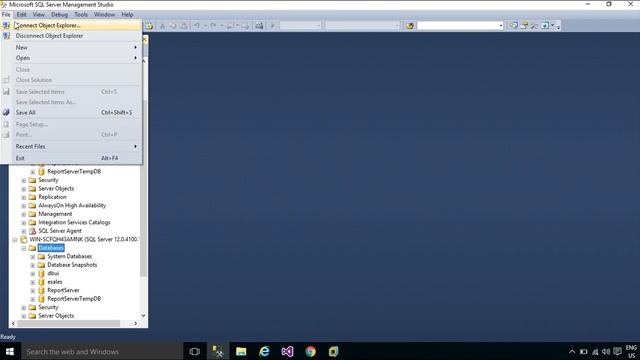Viewport: 640px width, 360px height.
Task: Open the New submenu
Action: click(71, 47)
